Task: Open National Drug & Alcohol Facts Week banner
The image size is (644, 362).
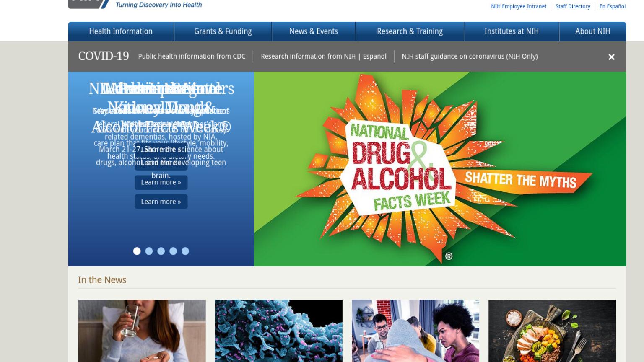Action: [440, 169]
